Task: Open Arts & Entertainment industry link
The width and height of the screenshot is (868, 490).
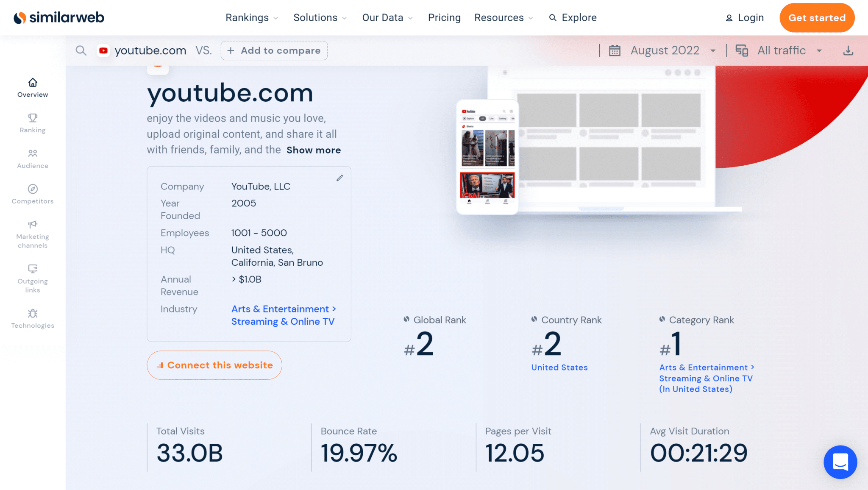Action: [284, 309]
